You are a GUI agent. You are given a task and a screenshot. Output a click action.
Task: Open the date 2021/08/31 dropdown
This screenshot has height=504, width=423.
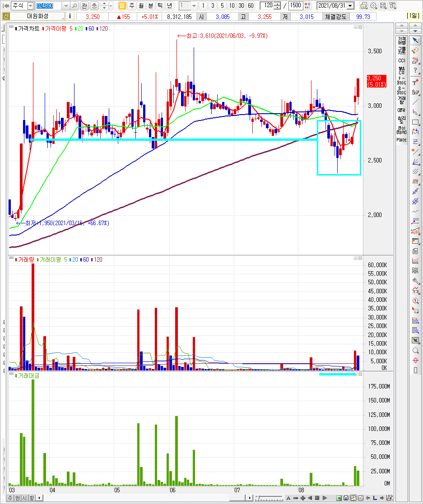pyautogui.click(x=351, y=5)
